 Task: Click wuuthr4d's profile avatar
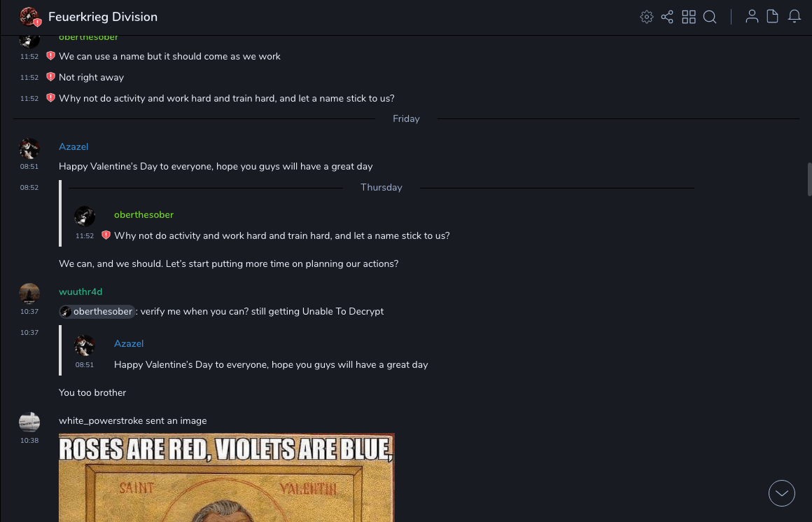click(x=29, y=294)
